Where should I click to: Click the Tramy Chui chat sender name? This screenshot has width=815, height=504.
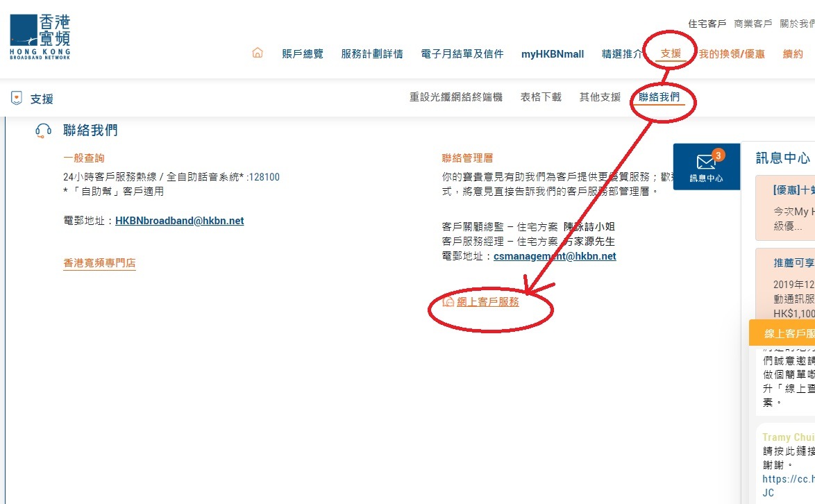788,437
